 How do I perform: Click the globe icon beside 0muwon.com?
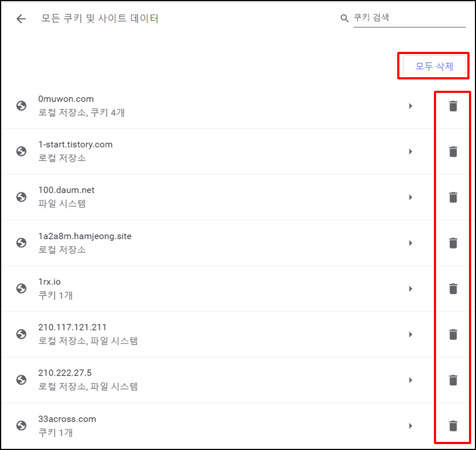[x=22, y=106]
